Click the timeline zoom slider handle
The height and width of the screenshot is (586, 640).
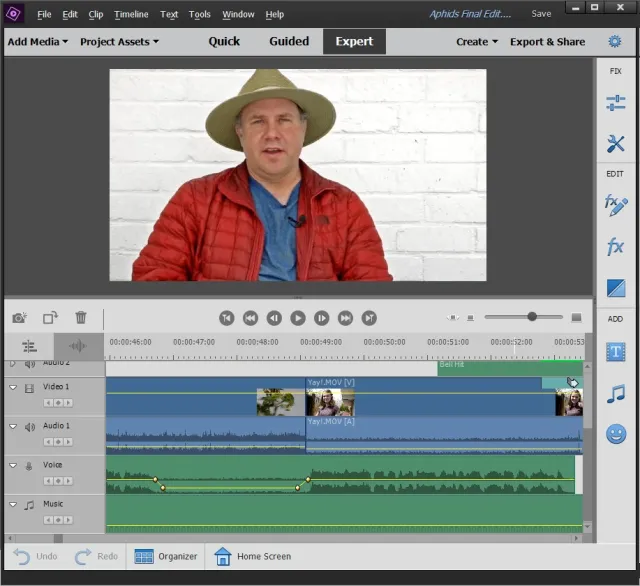(532, 317)
